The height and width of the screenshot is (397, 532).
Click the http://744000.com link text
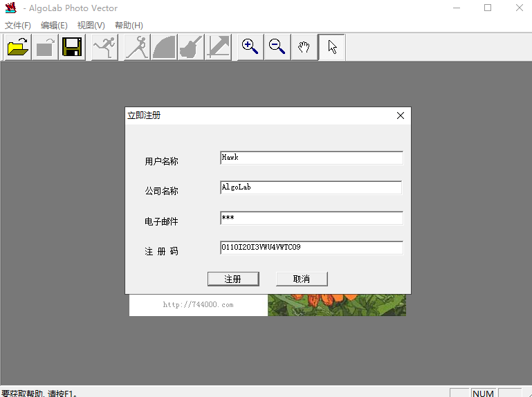coord(198,305)
